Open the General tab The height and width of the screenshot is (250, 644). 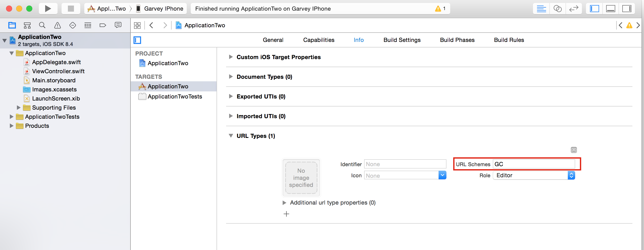point(273,40)
